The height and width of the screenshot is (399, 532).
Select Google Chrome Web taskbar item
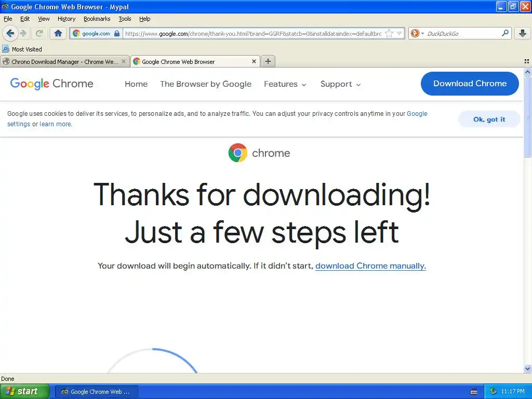(x=96, y=392)
